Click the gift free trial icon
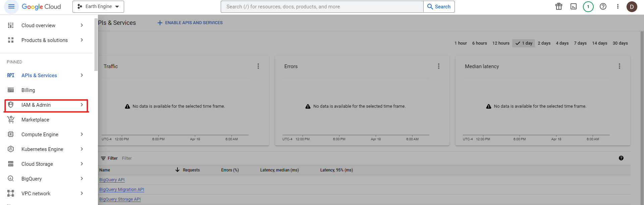 pyautogui.click(x=559, y=7)
